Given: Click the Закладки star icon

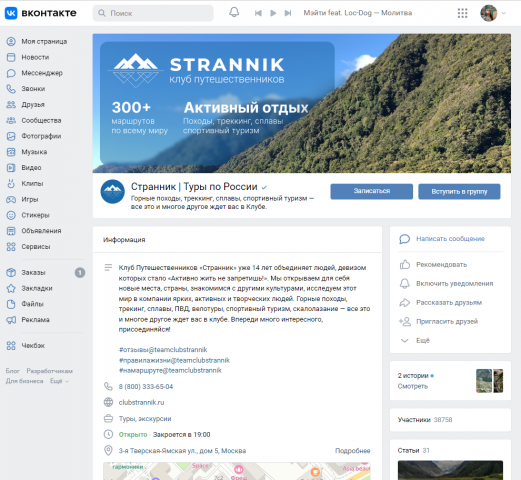Looking at the screenshot, I should point(11,288).
